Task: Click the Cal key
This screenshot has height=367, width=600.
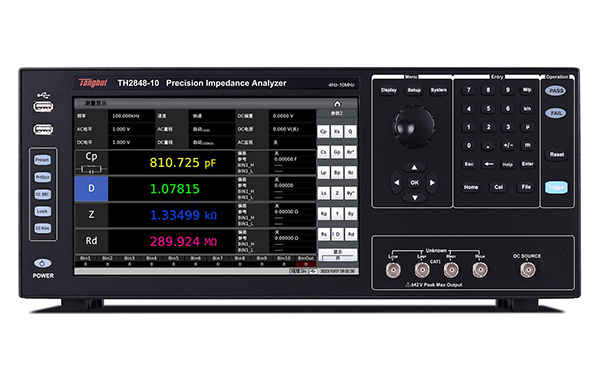Action: click(499, 187)
